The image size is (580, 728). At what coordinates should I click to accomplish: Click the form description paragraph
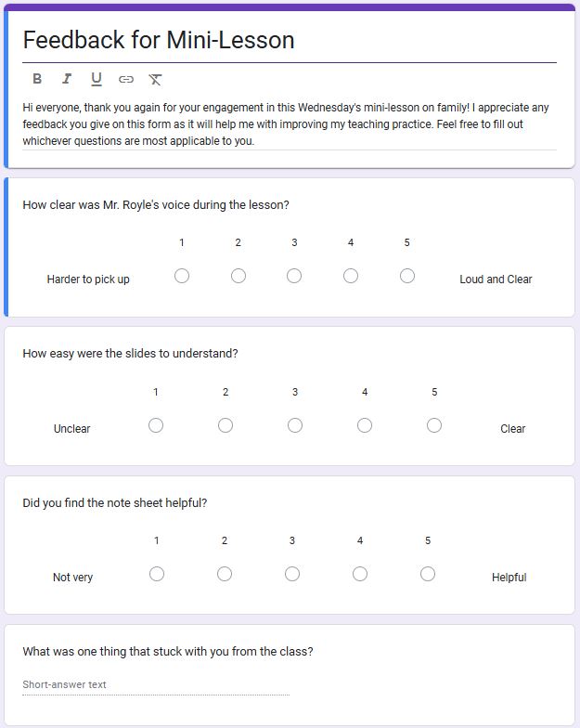point(290,124)
